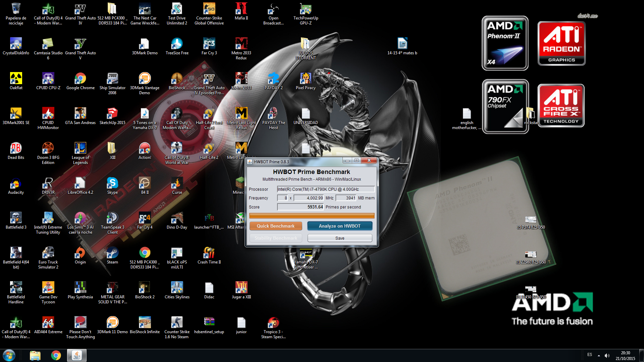
Task: Select the TechPowerUp GPU-Z icon
Action: coord(306,14)
